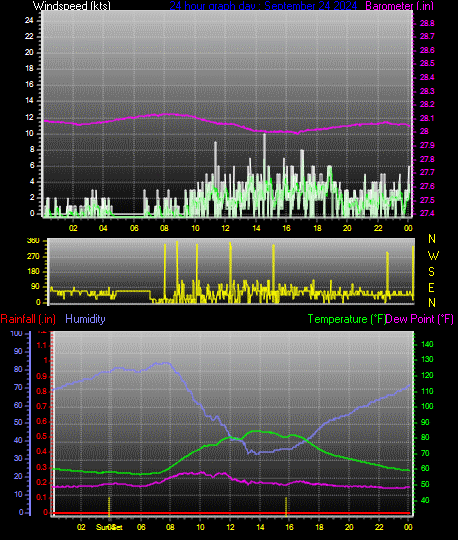Click hour "18" under the windspeed graph

click(x=317, y=228)
